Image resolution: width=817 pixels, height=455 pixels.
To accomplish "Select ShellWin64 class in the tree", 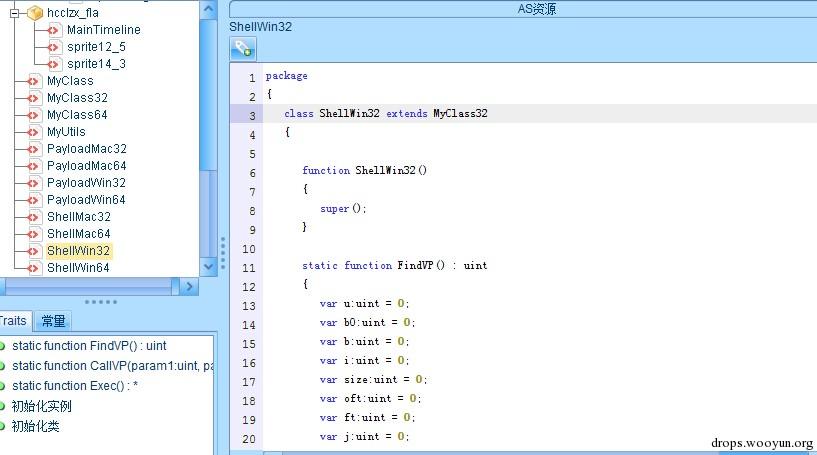I will tap(78, 268).
